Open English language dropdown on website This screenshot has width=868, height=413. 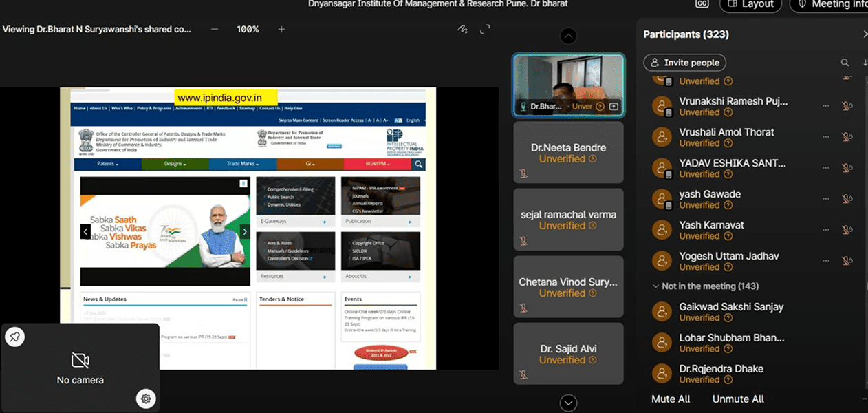(x=415, y=120)
